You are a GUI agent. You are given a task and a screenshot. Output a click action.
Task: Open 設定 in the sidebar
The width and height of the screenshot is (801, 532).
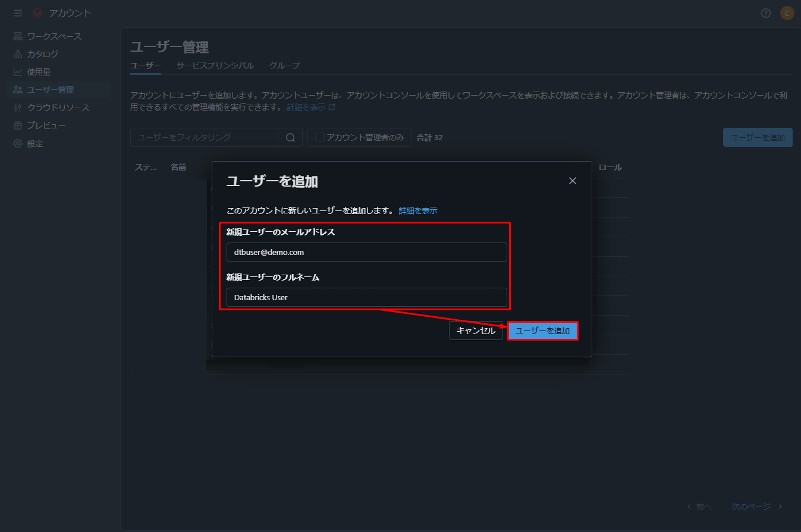click(x=35, y=143)
